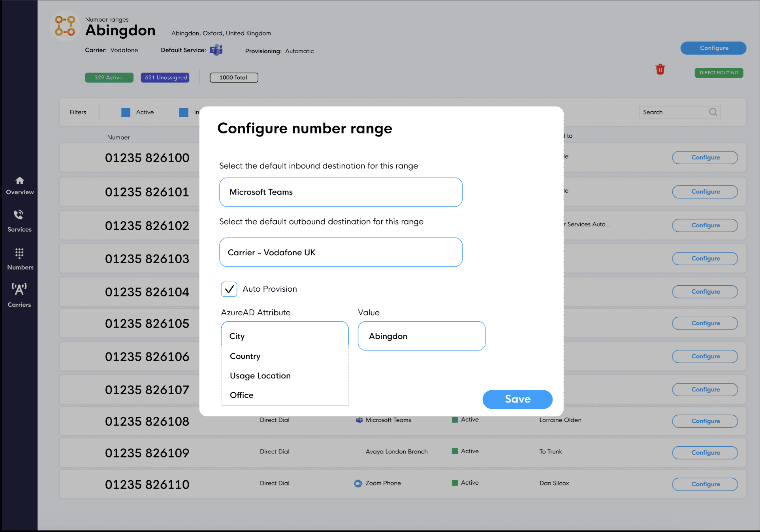760x532 pixels.
Task: Toggle the Active filter checkbox
Action: pos(126,112)
